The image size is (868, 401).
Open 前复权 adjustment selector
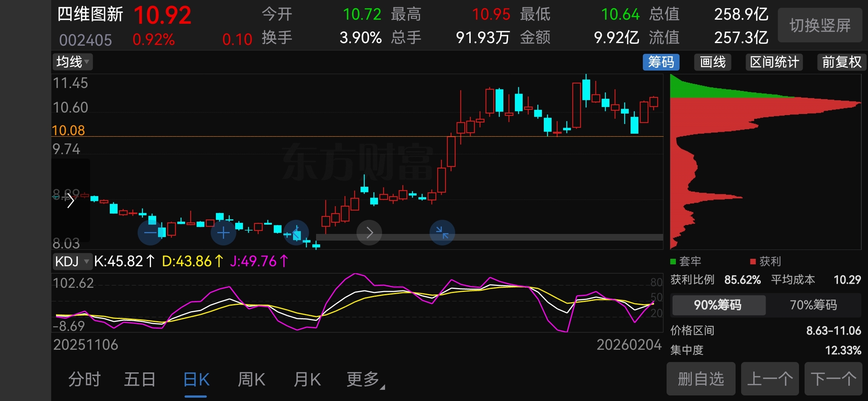click(x=841, y=62)
